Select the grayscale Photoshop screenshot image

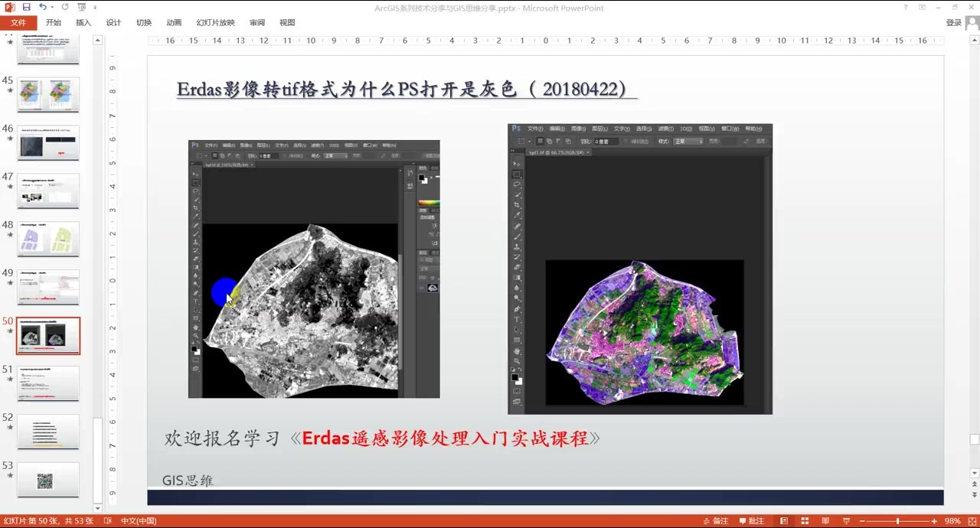pos(314,269)
